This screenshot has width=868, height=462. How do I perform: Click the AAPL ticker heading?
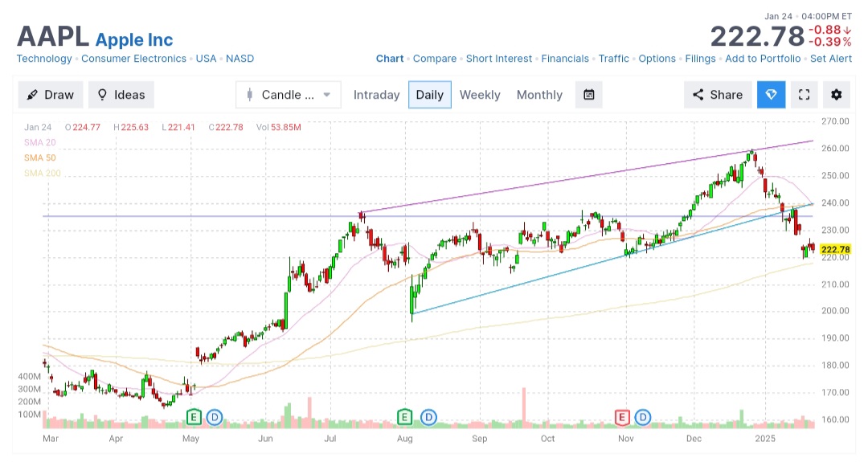click(x=52, y=36)
